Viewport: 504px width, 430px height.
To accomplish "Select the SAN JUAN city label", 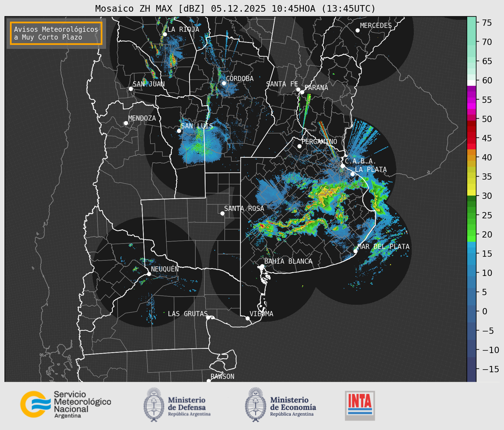I will click(x=148, y=84).
